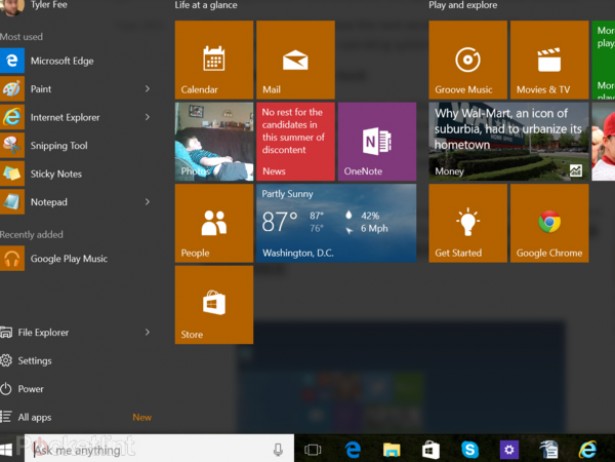
Task: Open Internet Explorer in Most used list
Action: coord(76,117)
